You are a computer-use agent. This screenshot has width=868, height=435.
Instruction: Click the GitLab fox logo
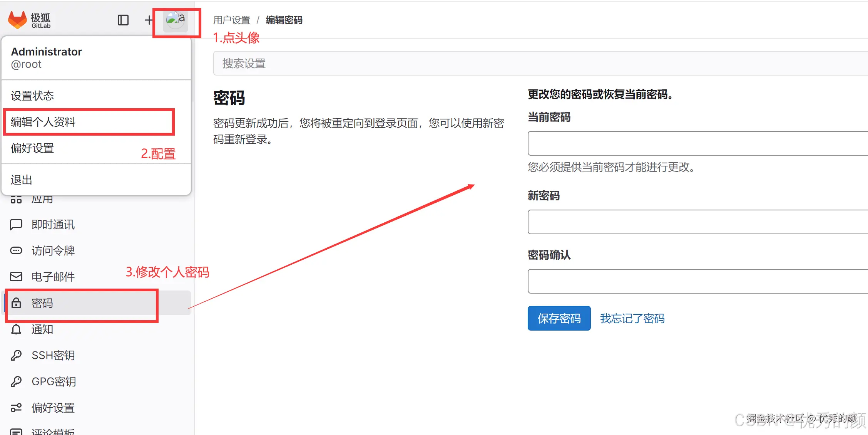pyautogui.click(x=17, y=20)
